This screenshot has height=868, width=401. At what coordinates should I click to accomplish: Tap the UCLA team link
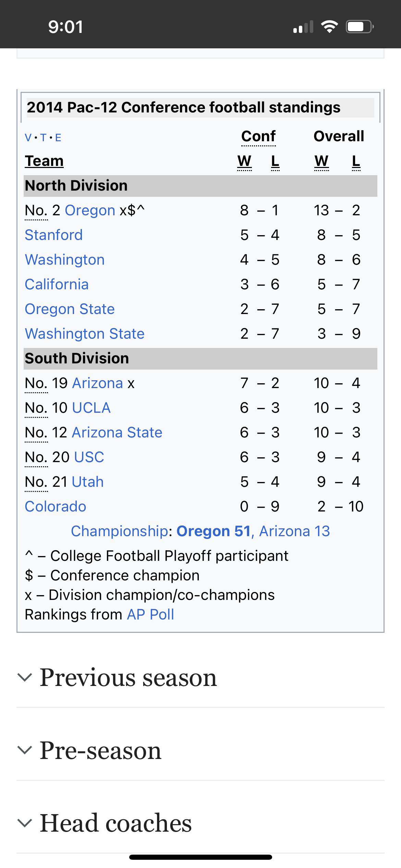91,408
